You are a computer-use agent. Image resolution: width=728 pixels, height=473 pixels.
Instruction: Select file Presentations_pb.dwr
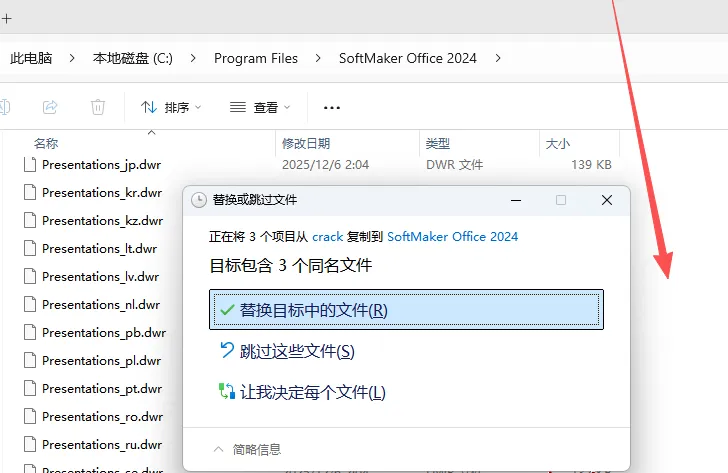[104, 333]
